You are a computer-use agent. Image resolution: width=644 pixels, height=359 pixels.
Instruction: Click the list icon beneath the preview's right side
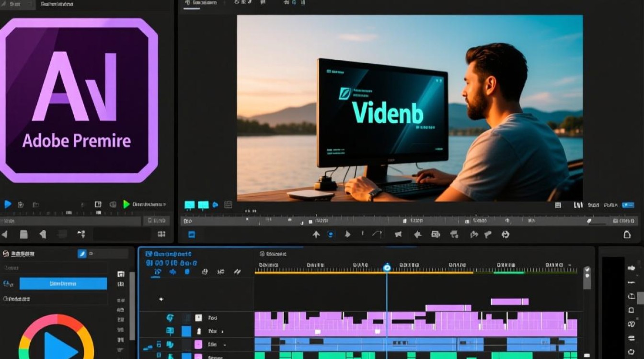(558, 205)
